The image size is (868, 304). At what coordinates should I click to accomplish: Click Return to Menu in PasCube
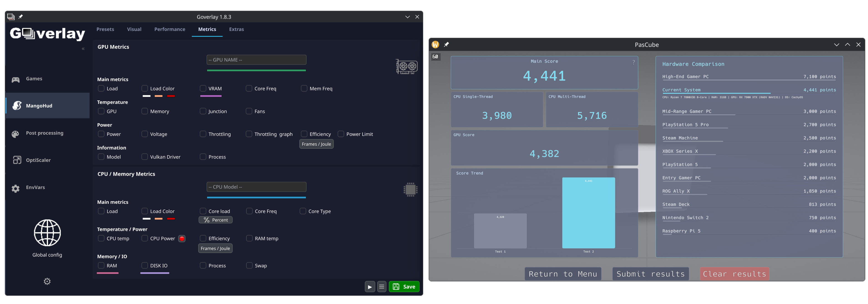tap(563, 274)
